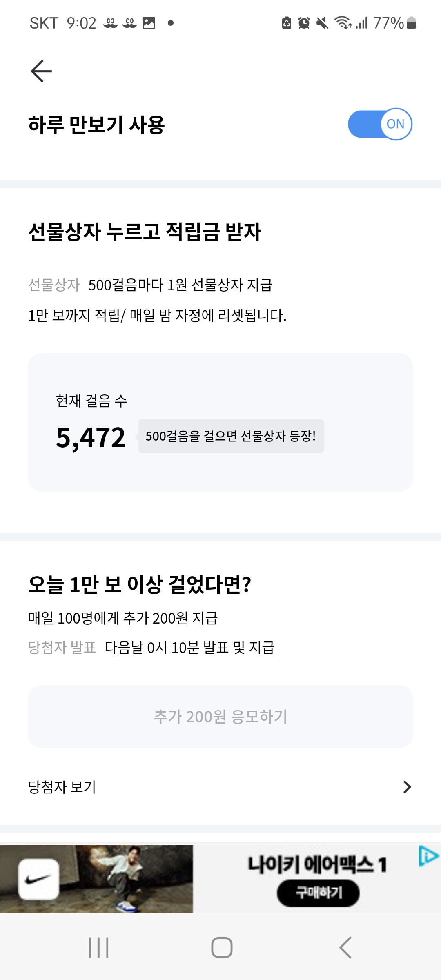
Task: Tap the Wi-Fi status icon
Action: point(342,23)
